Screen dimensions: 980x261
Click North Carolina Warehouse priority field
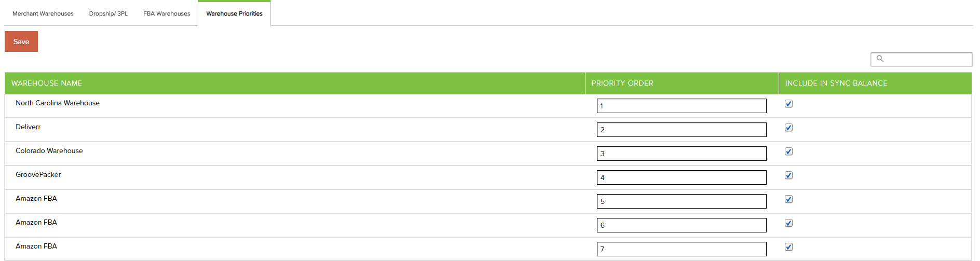(x=682, y=106)
